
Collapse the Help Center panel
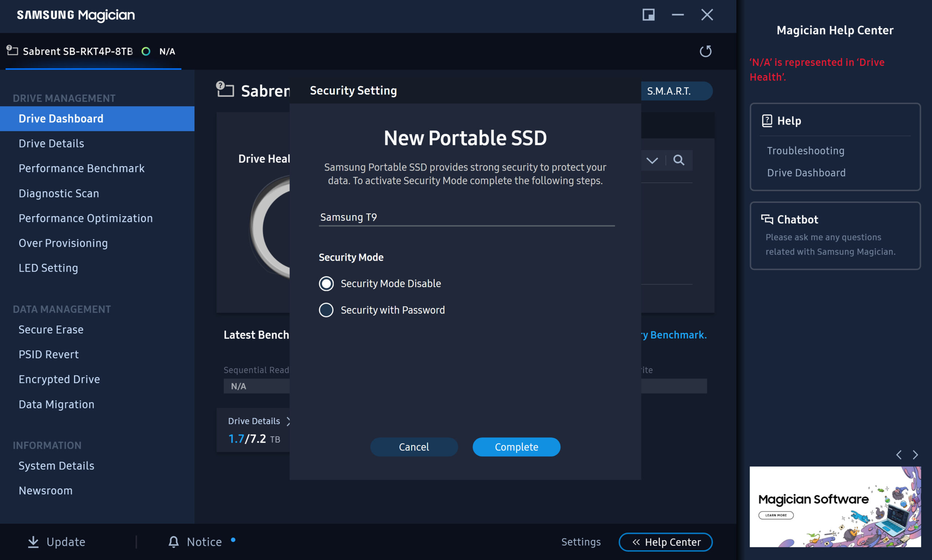coord(666,542)
